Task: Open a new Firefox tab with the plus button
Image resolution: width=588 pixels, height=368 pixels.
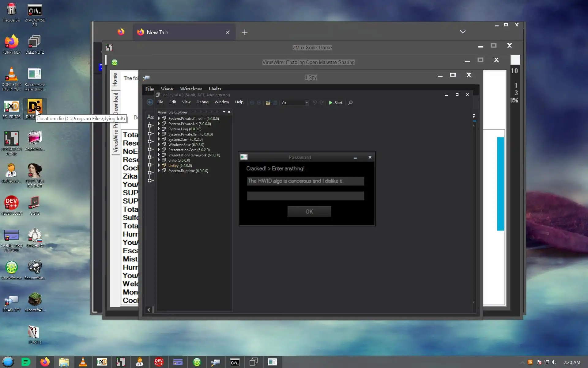Action: pyautogui.click(x=245, y=32)
